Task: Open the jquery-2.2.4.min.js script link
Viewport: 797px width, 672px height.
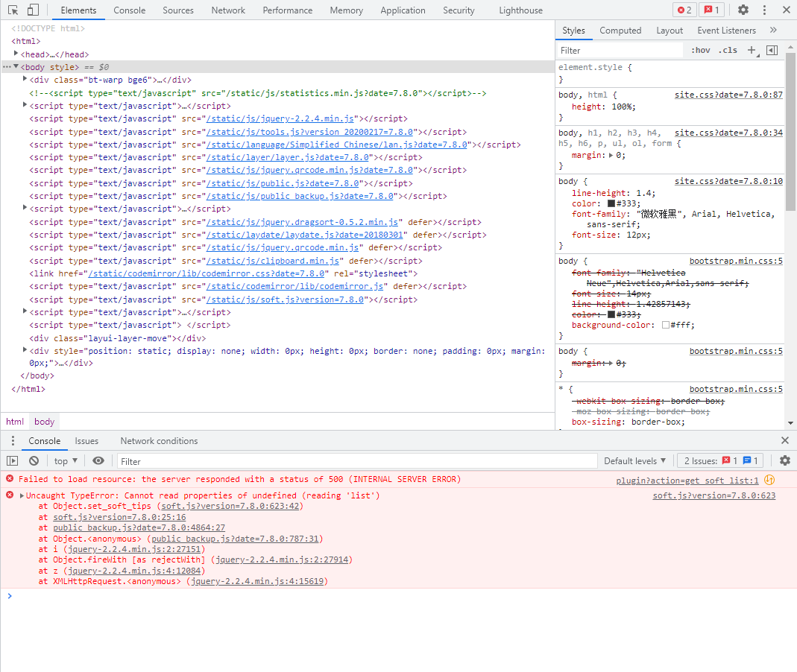Action: (280, 119)
